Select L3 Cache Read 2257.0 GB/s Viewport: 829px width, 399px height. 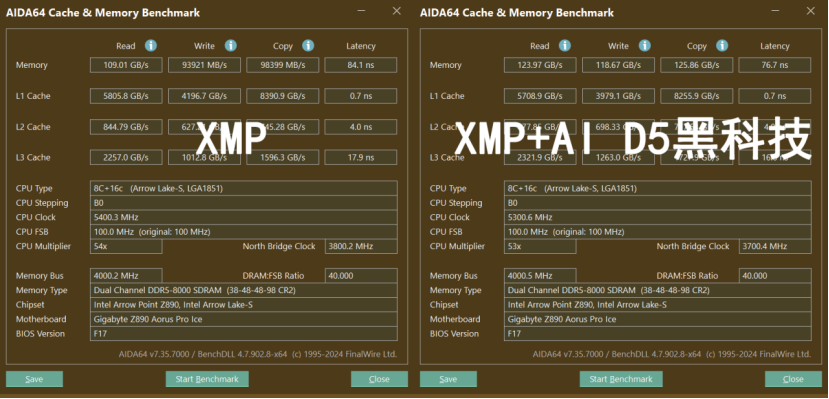(126, 157)
